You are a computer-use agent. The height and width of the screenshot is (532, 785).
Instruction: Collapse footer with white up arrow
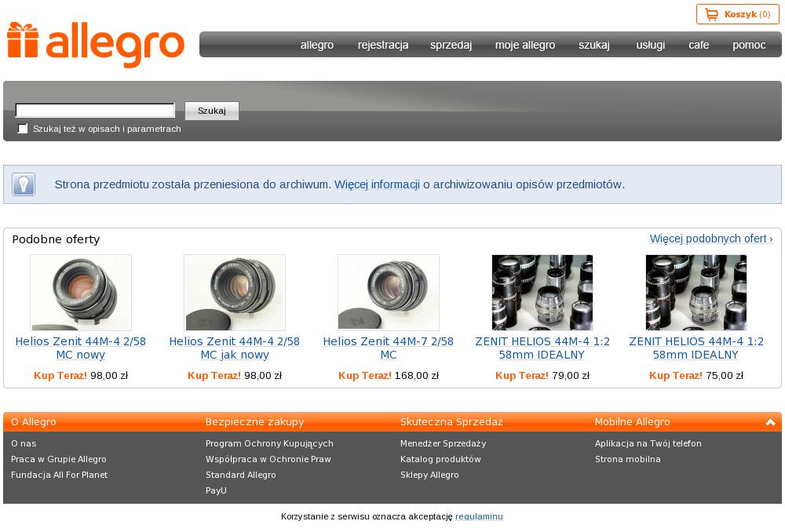click(771, 422)
